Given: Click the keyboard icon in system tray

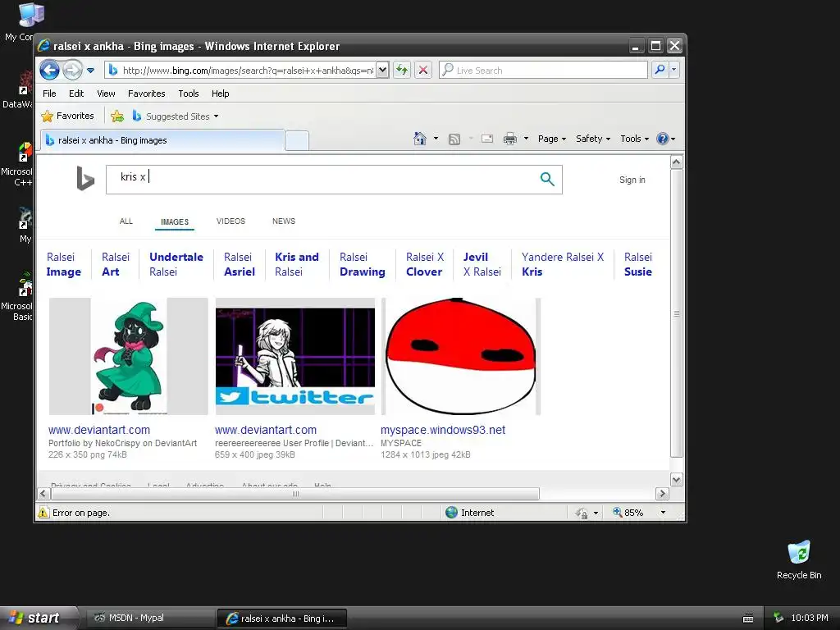Looking at the screenshot, I should [x=748, y=619].
